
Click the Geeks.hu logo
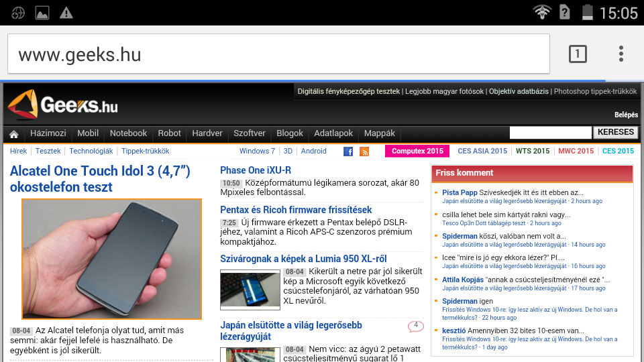click(62, 105)
